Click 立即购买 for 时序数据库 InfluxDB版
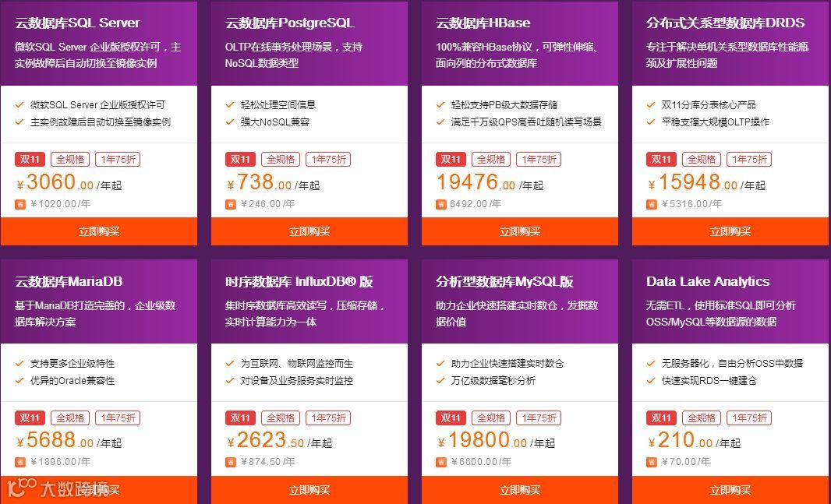The image size is (831, 504). (309, 490)
